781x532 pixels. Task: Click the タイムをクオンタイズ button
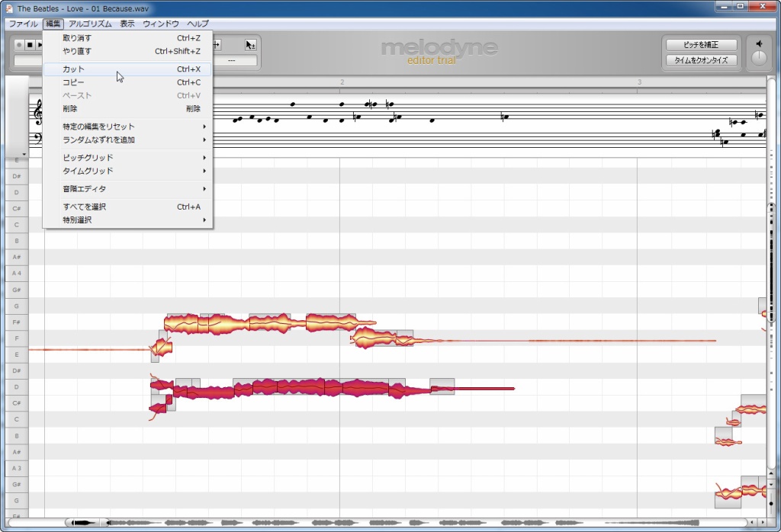click(x=702, y=60)
